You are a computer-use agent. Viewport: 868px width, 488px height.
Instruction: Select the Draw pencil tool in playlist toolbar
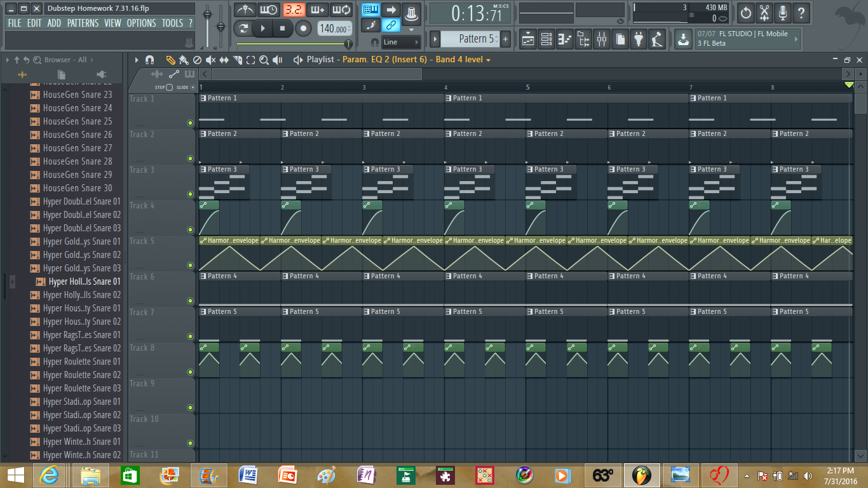[x=170, y=60]
